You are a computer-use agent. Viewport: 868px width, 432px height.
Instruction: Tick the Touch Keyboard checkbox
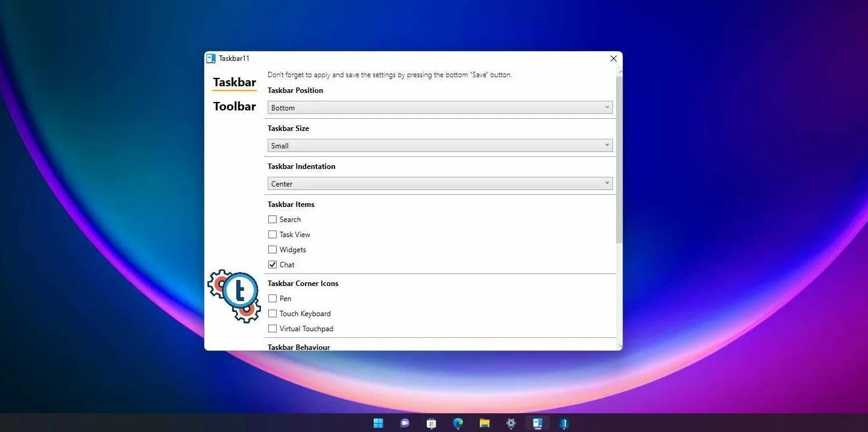point(272,314)
